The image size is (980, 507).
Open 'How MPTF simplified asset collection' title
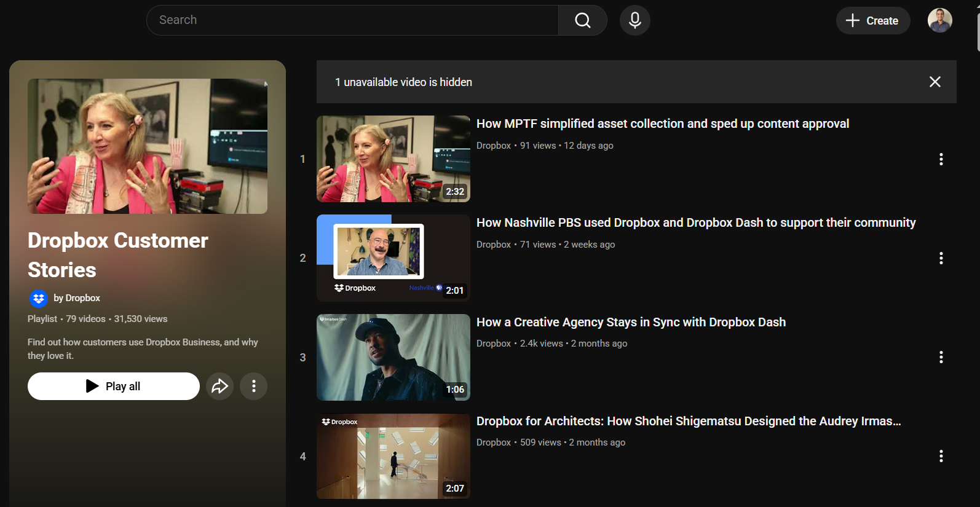coord(663,124)
